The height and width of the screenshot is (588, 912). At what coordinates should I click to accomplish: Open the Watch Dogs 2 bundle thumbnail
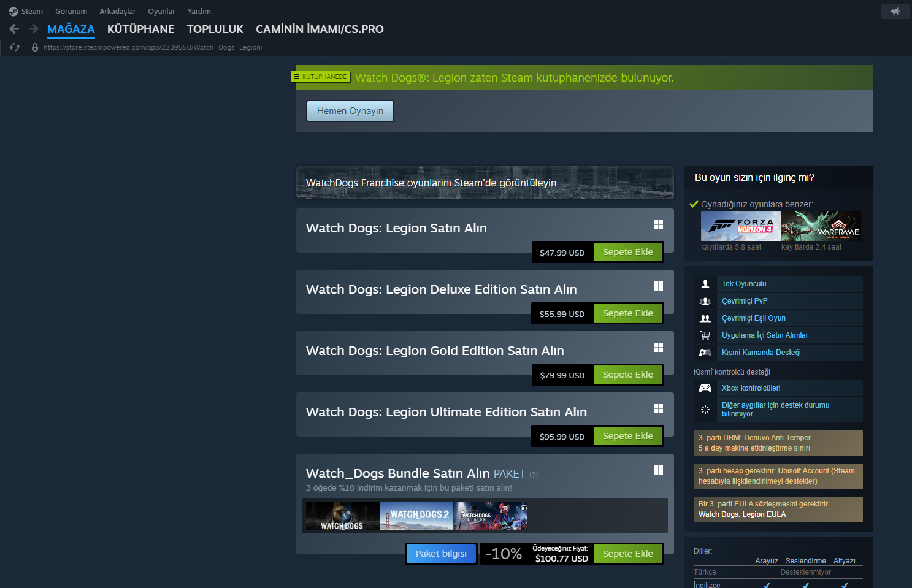[416, 516]
